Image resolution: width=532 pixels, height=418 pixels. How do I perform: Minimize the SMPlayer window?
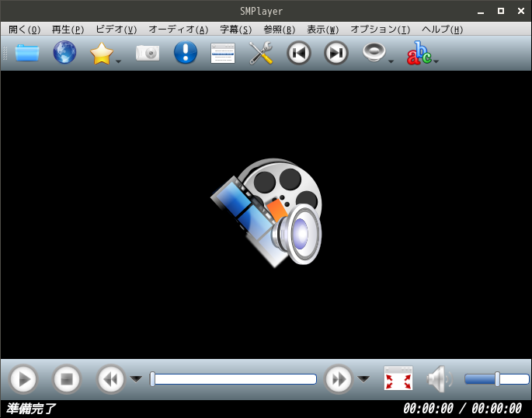pyautogui.click(x=481, y=12)
